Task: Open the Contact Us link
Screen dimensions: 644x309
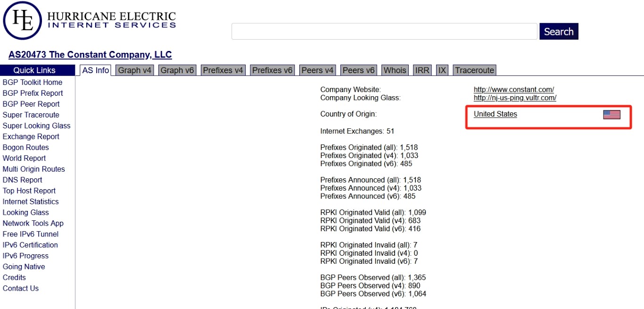Action: click(21, 288)
